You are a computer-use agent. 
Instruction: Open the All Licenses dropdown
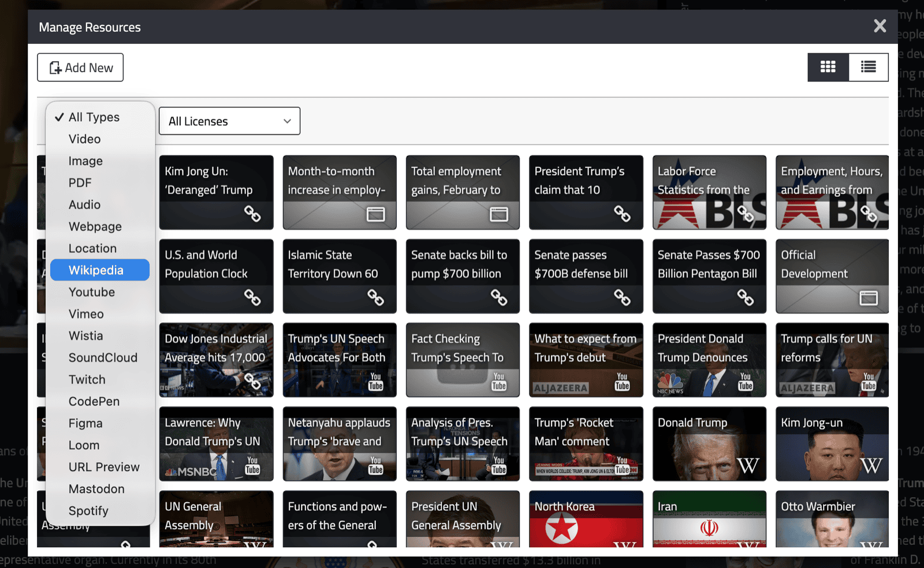click(x=229, y=121)
